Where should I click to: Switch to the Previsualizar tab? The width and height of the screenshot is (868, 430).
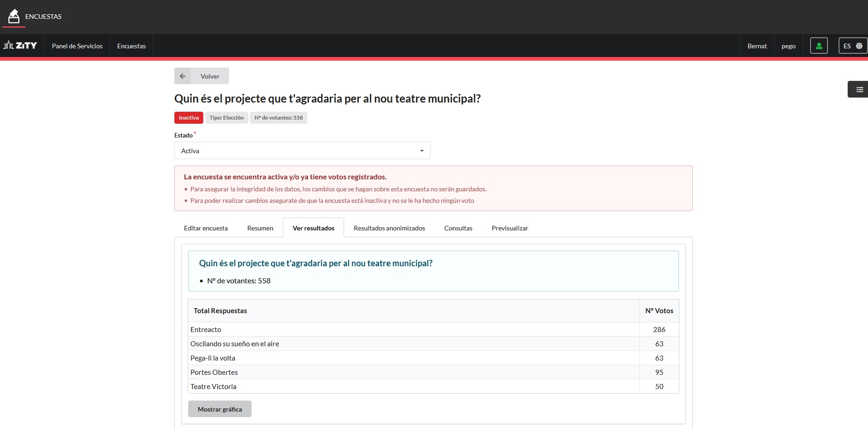[x=510, y=228]
